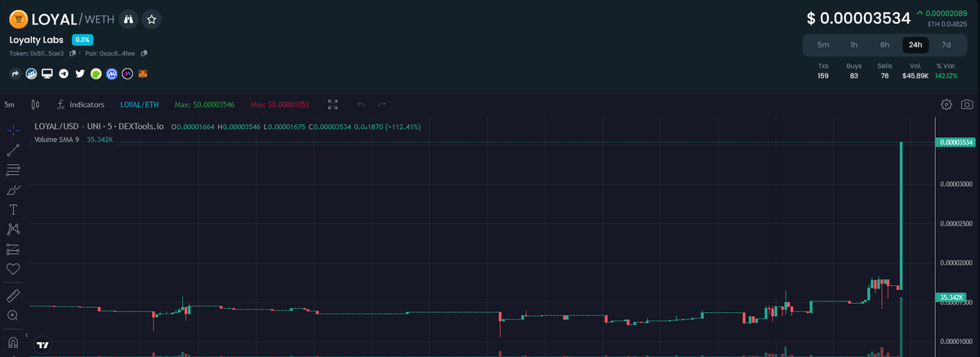Select the Text annotation tool
The width and height of the screenshot is (980, 357).
tap(13, 209)
